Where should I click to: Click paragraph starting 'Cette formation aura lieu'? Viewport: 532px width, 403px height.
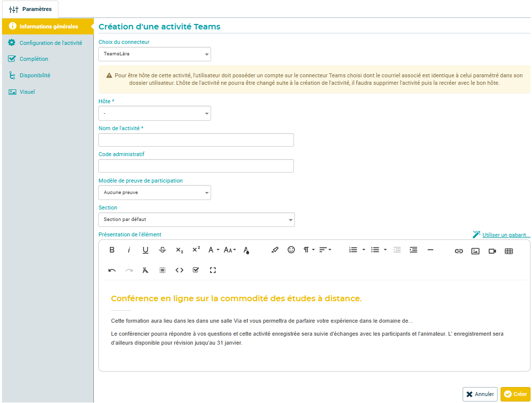(262, 321)
